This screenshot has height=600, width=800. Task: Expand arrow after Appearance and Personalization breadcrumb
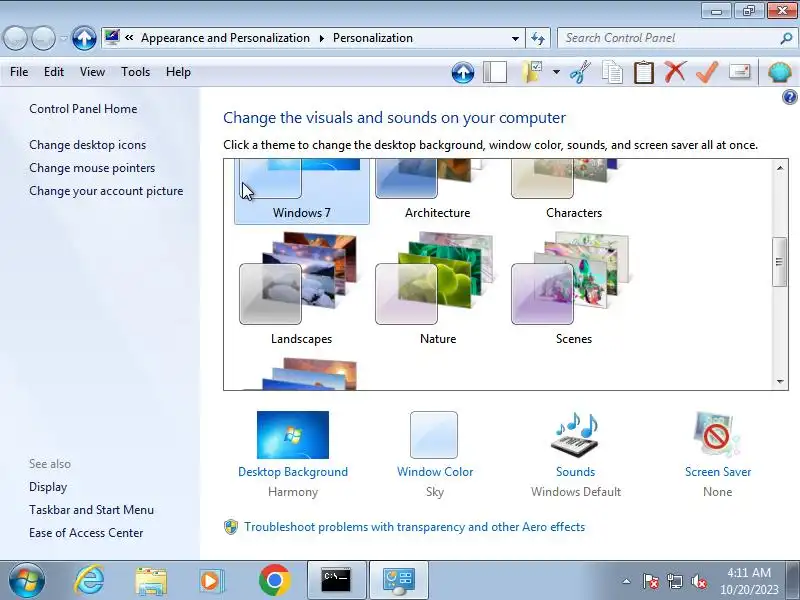(321, 38)
